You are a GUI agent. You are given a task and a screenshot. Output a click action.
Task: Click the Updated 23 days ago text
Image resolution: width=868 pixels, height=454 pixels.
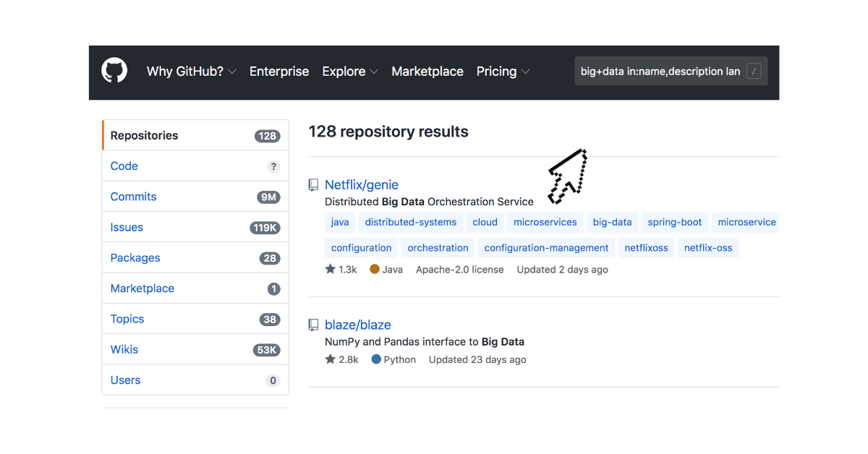[477, 360]
